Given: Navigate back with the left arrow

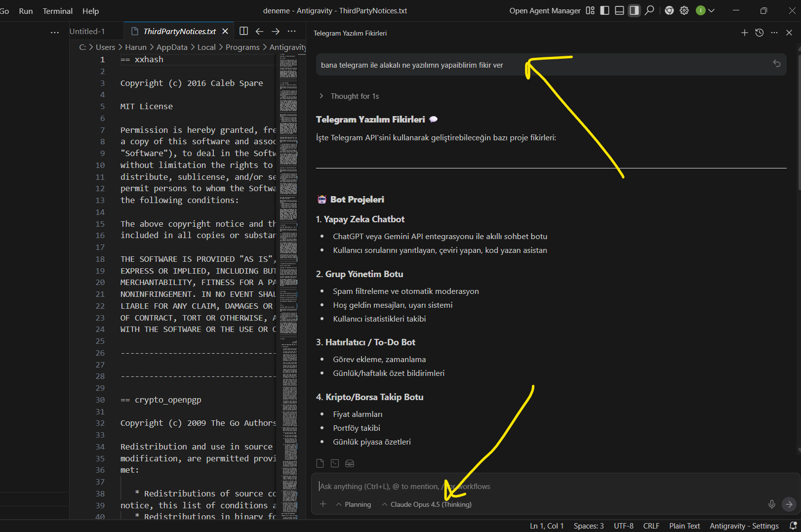Looking at the screenshot, I should 259,31.
